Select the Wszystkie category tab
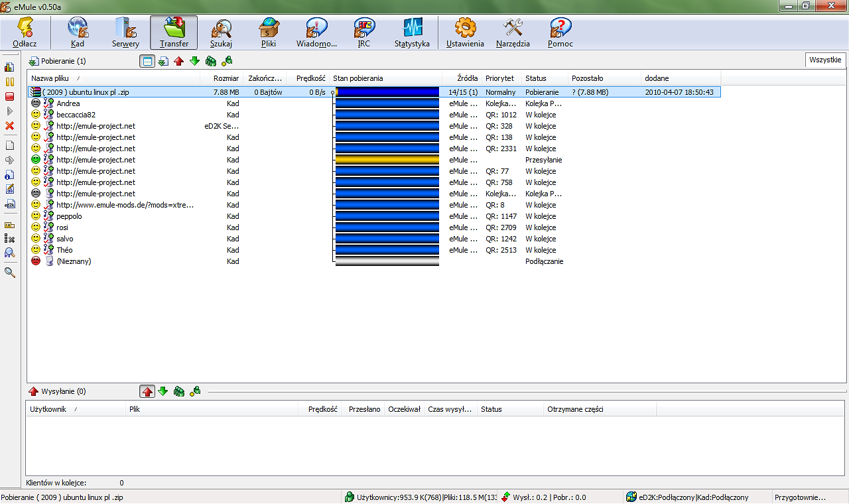The height and width of the screenshot is (504, 849). [824, 60]
